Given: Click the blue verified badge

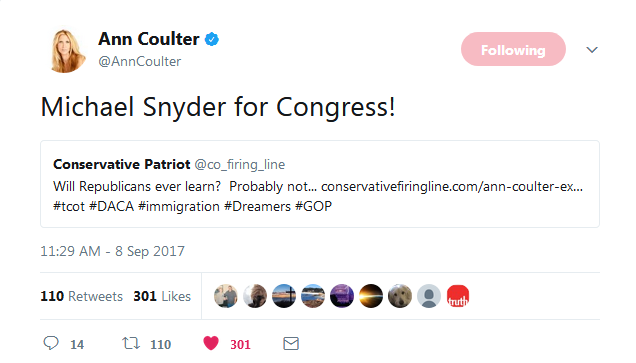Looking at the screenshot, I should click(x=212, y=39).
